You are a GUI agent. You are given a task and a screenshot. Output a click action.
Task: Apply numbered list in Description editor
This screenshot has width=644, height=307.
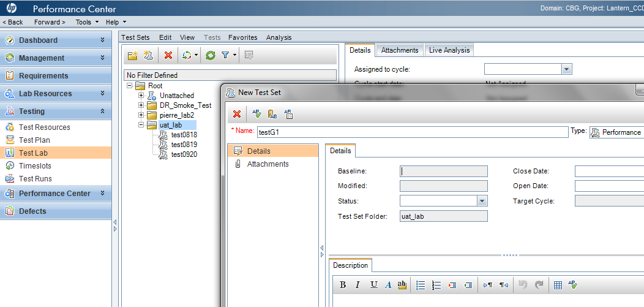[x=436, y=285]
